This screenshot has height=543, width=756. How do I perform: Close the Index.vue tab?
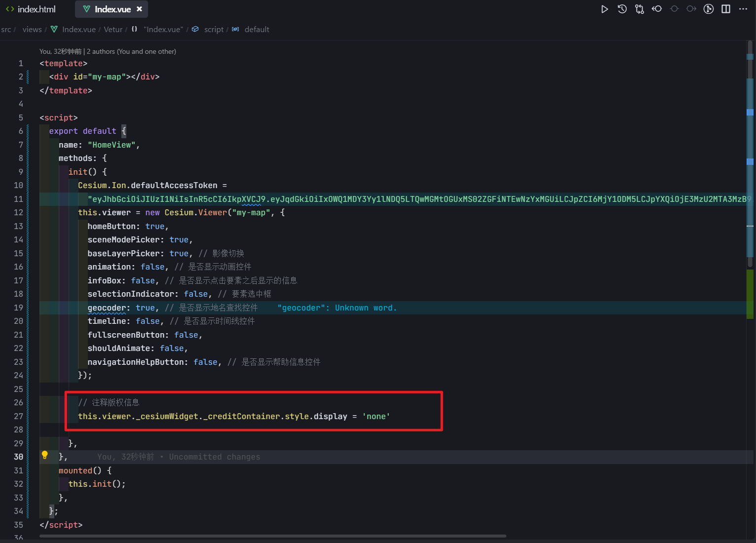pos(139,9)
